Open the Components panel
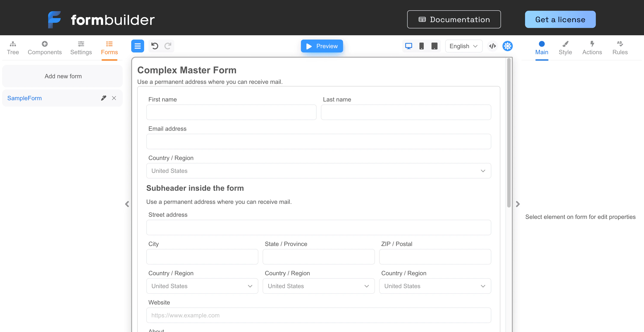This screenshot has width=644, height=332. (45, 48)
